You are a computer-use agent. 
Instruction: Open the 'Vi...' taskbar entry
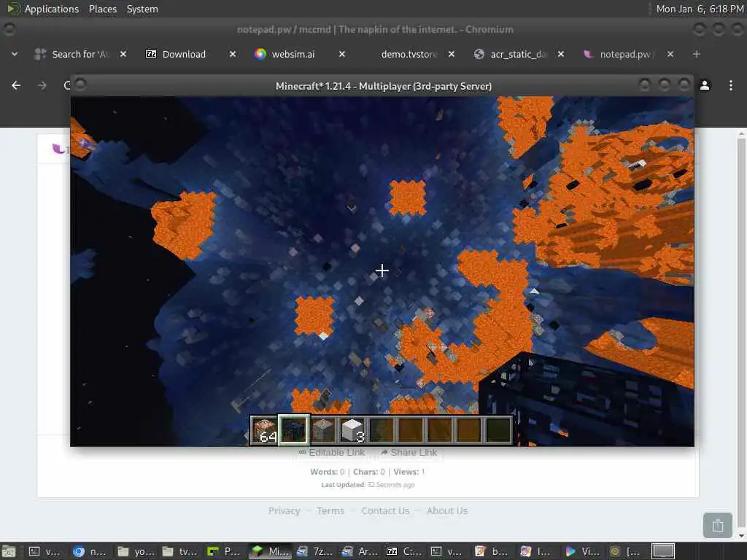pos(581,551)
